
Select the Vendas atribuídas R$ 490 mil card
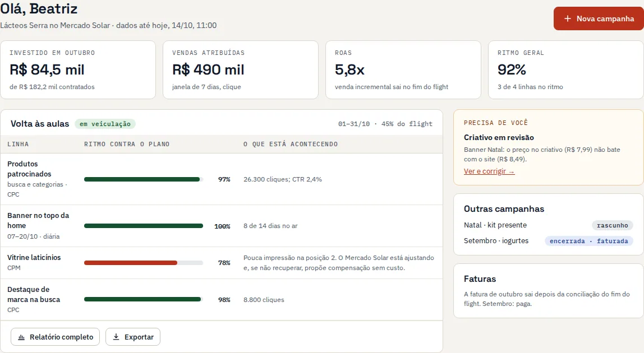pos(241,70)
